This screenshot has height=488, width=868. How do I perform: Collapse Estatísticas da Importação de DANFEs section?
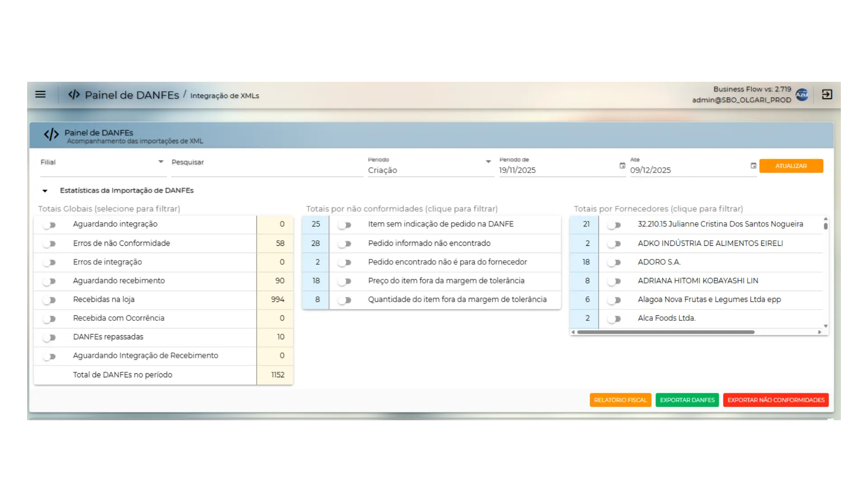click(45, 191)
